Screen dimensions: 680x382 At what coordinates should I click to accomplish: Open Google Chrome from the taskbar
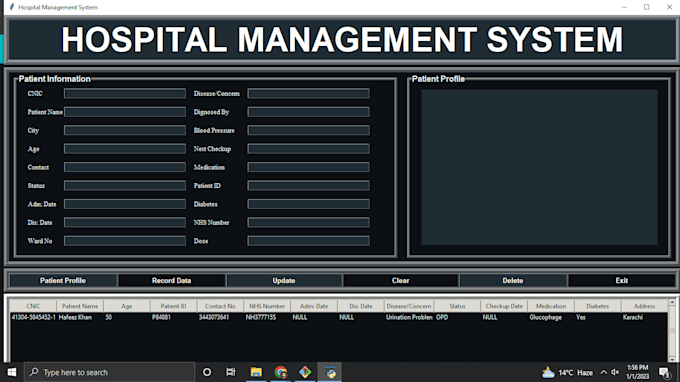pos(281,372)
